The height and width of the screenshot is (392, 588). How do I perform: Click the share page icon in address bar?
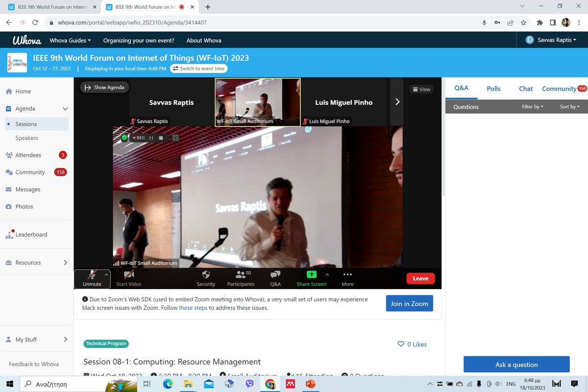(510, 23)
